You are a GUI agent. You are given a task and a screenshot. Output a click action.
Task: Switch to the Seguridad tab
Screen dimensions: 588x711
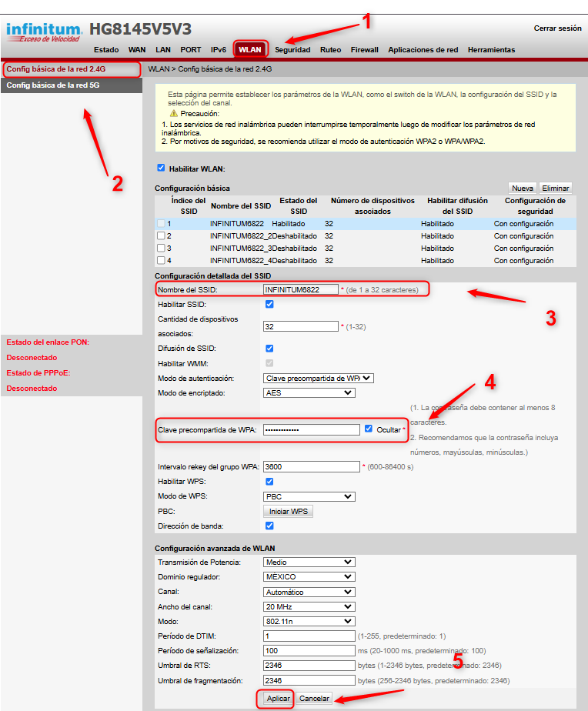click(292, 50)
